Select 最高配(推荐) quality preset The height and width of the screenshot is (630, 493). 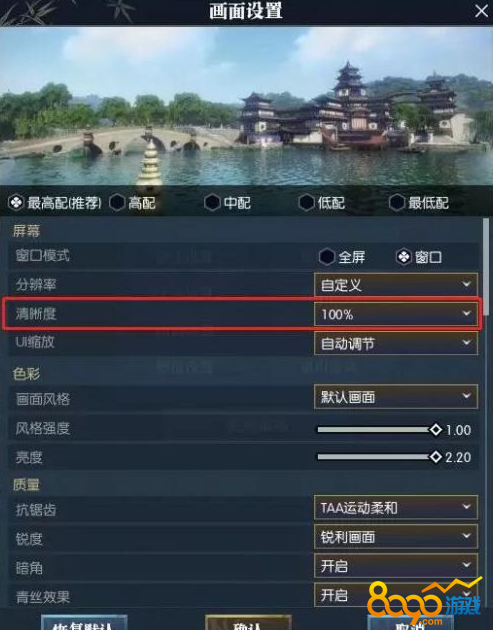(16, 202)
